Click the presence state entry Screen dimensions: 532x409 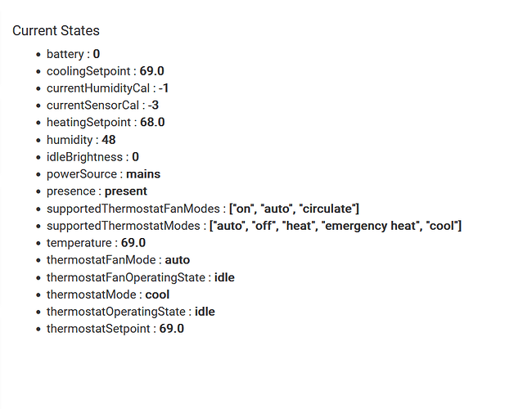click(x=97, y=191)
